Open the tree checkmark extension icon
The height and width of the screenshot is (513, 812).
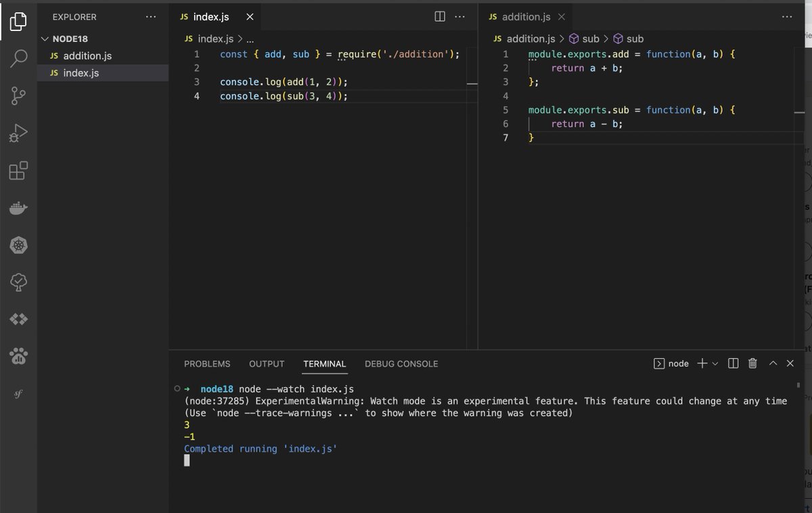click(x=18, y=282)
